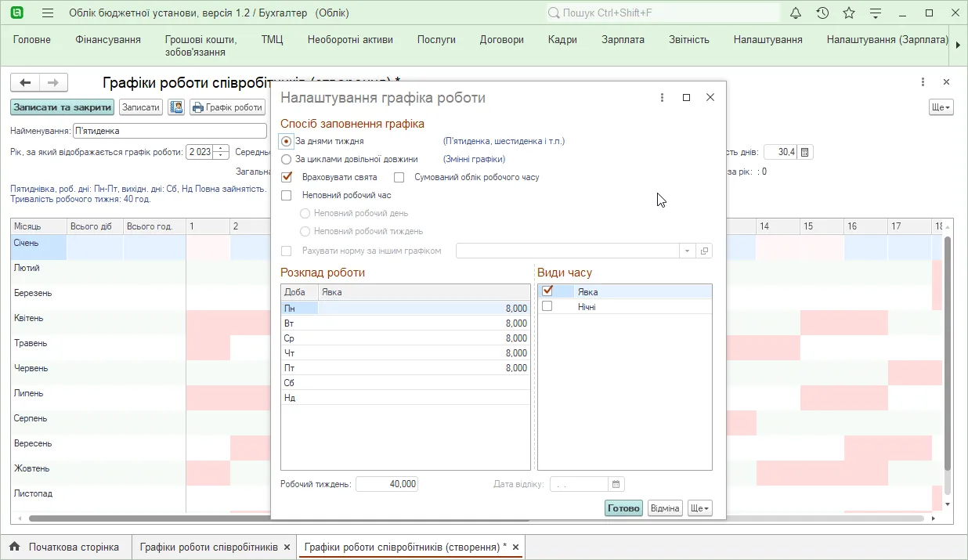Expand the Ще menu at top right
Image resolution: width=968 pixels, height=560 pixels.
coord(941,107)
